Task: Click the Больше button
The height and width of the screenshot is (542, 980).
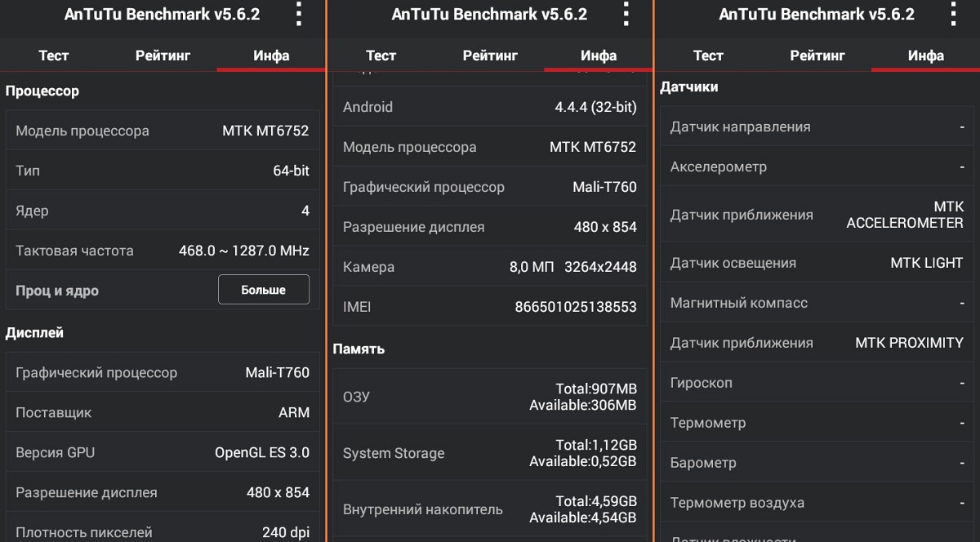Action: point(264,290)
